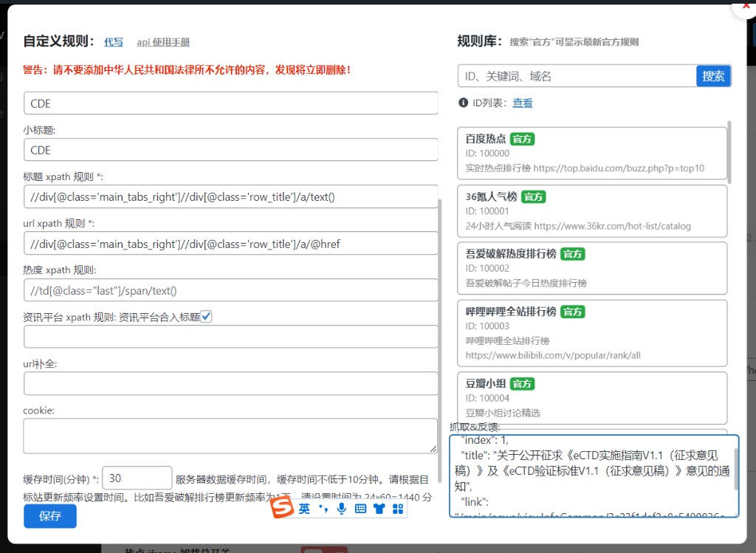Click the cookie textarea resize handle
756x553 pixels.
coord(433,449)
